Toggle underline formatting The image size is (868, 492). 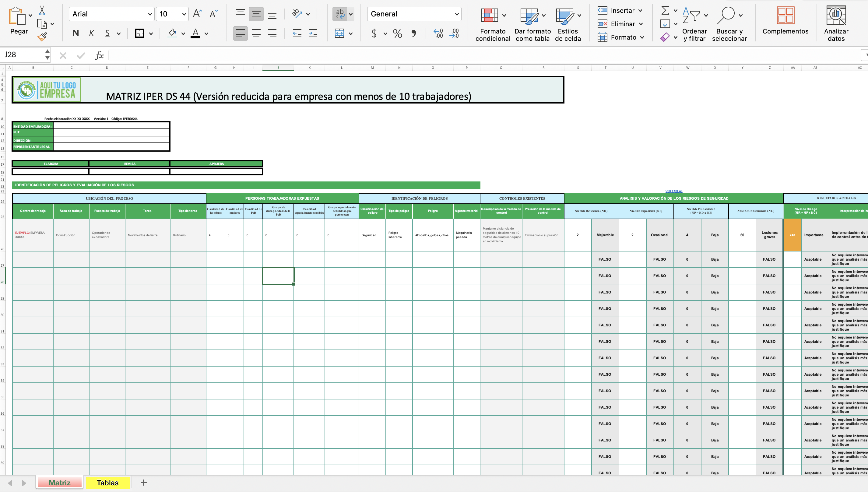107,33
